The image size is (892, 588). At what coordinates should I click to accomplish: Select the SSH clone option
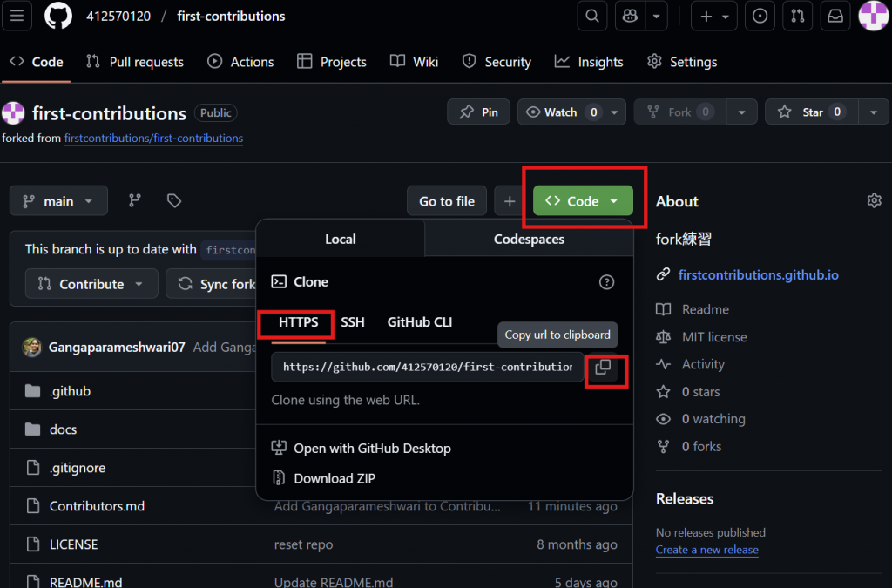coord(353,322)
